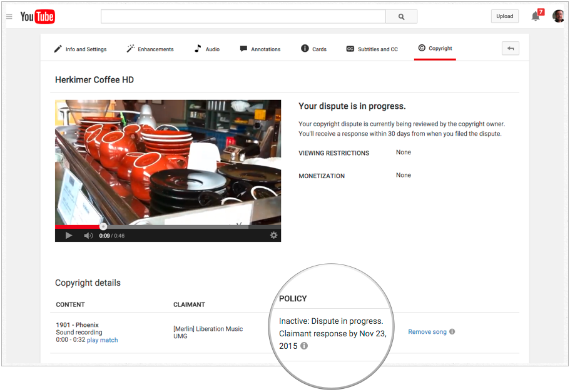
Task: Click the YouTube logo
Action: (37, 16)
